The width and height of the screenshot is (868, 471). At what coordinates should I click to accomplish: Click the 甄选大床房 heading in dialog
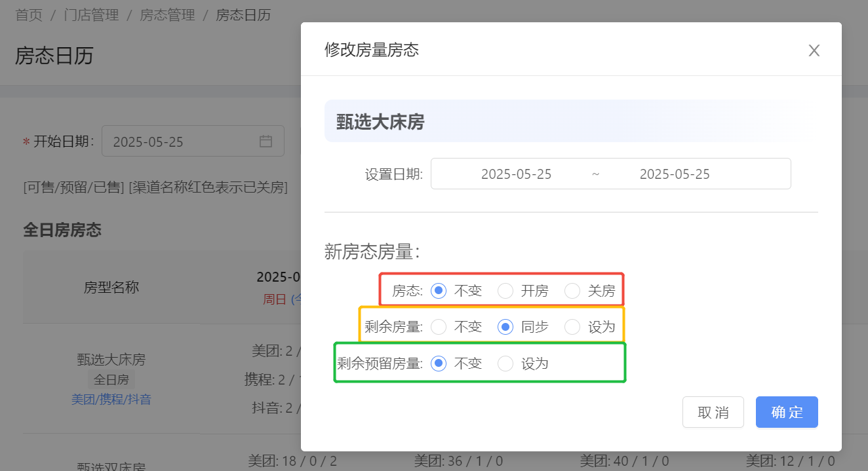click(380, 122)
